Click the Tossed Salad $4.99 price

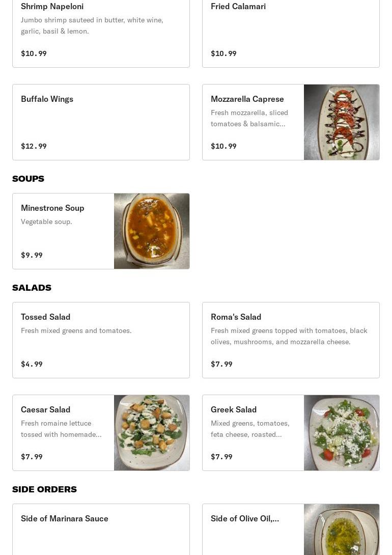tap(32, 364)
